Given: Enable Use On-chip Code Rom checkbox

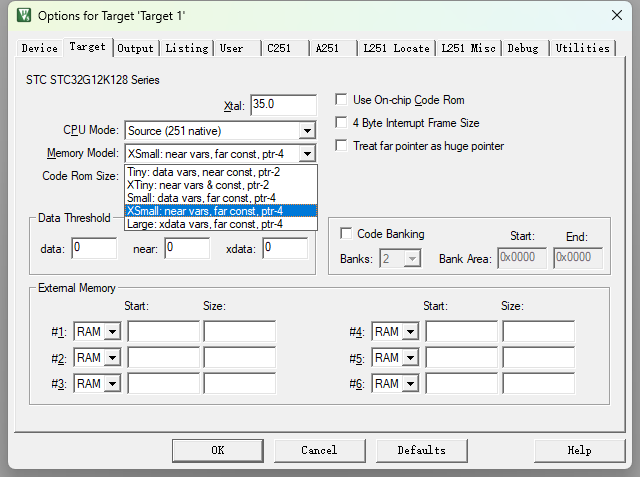Looking at the screenshot, I should [341, 100].
